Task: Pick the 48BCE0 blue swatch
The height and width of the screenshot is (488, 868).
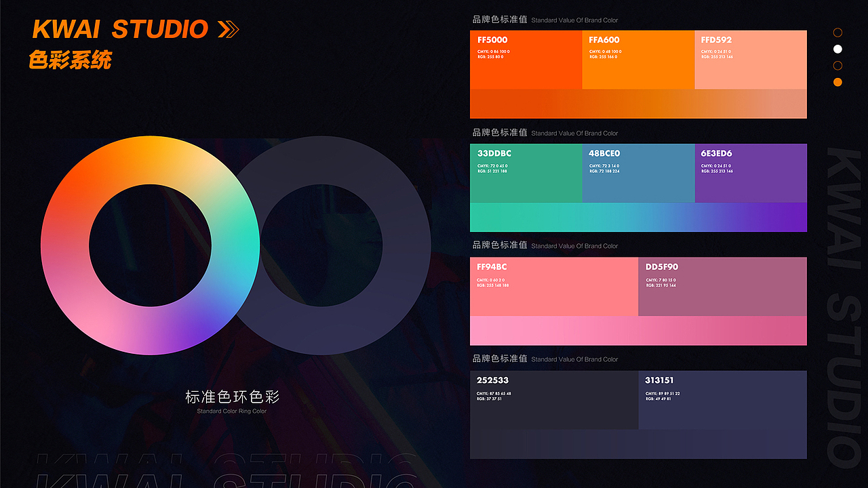Action: click(x=639, y=173)
